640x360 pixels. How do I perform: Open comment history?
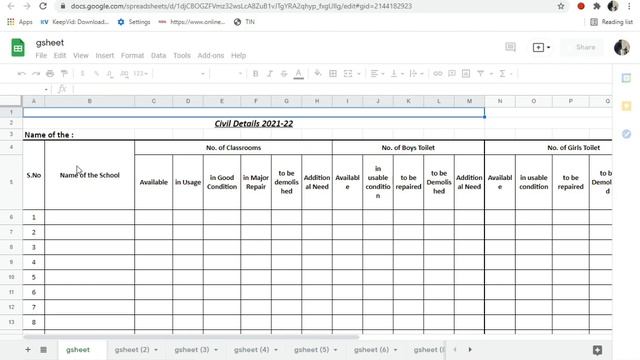click(510, 47)
